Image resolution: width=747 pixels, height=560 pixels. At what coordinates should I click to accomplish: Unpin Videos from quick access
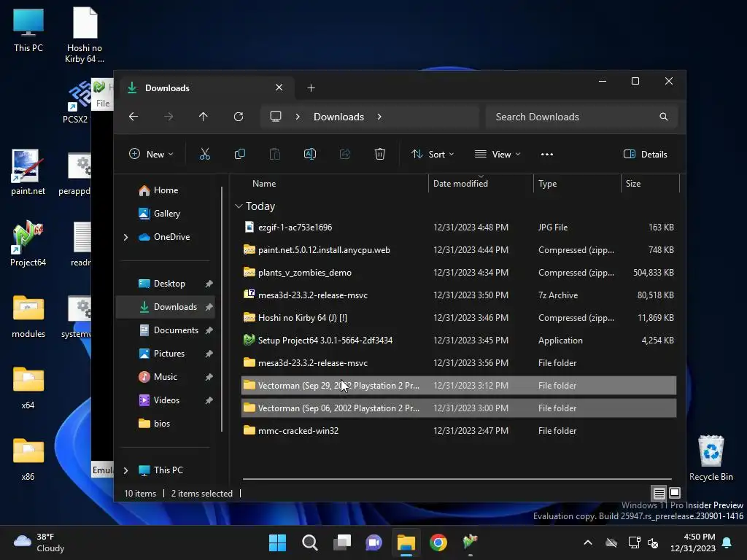tap(209, 400)
